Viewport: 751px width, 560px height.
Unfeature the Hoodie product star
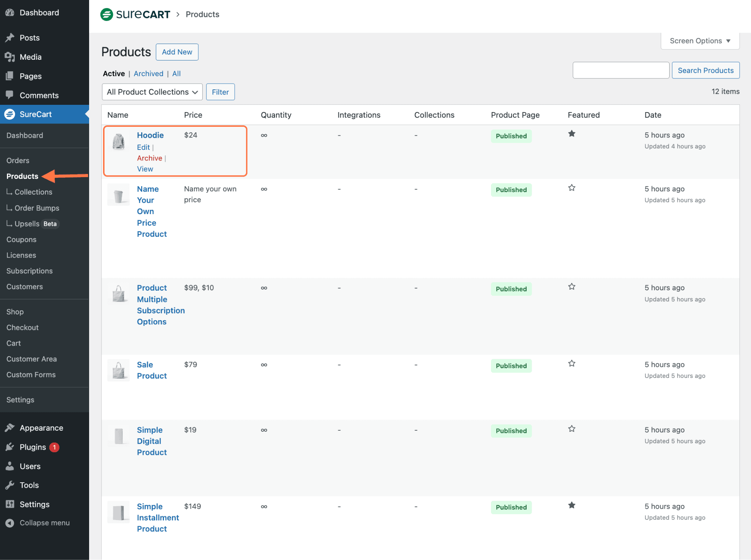click(x=571, y=134)
